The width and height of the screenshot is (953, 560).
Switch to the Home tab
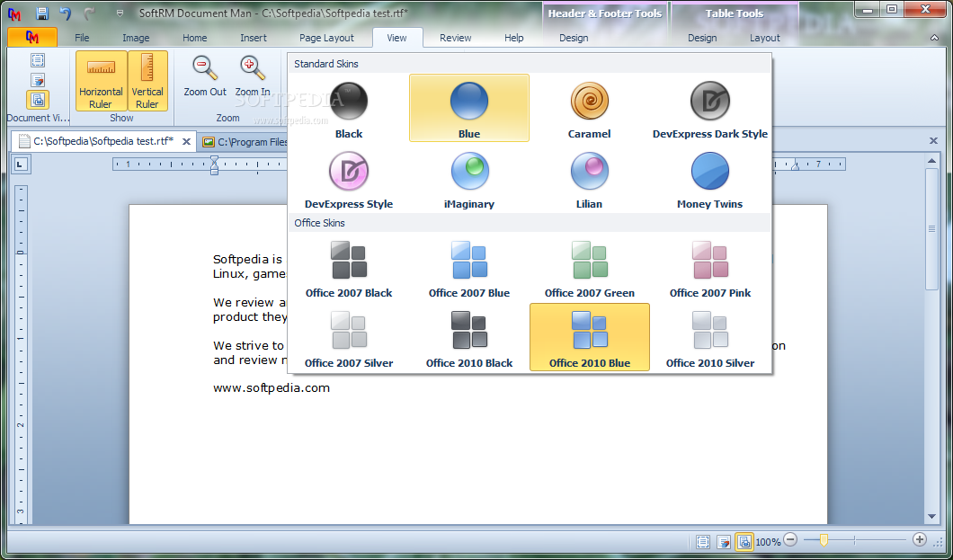click(x=194, y=38)
